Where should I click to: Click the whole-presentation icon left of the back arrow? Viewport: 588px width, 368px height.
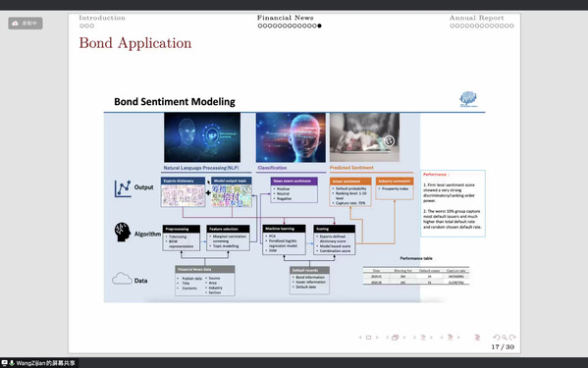pyautogui.click(x=477, y=338)
